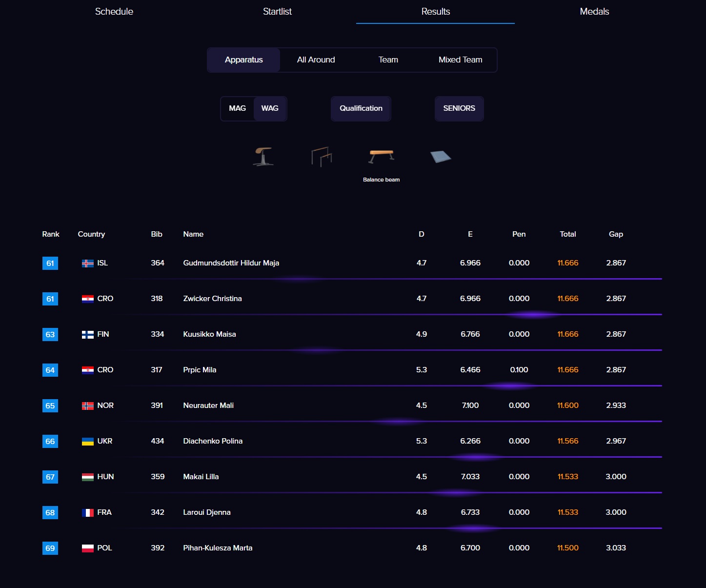Click the rank 64 badge
Viewport: 706px width, 588px height.
50,370
